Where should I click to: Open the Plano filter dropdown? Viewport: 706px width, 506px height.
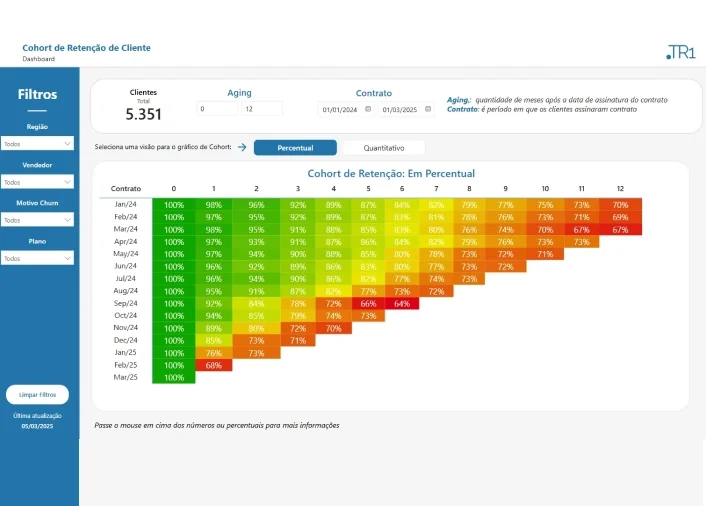click(x=37, y=258)
